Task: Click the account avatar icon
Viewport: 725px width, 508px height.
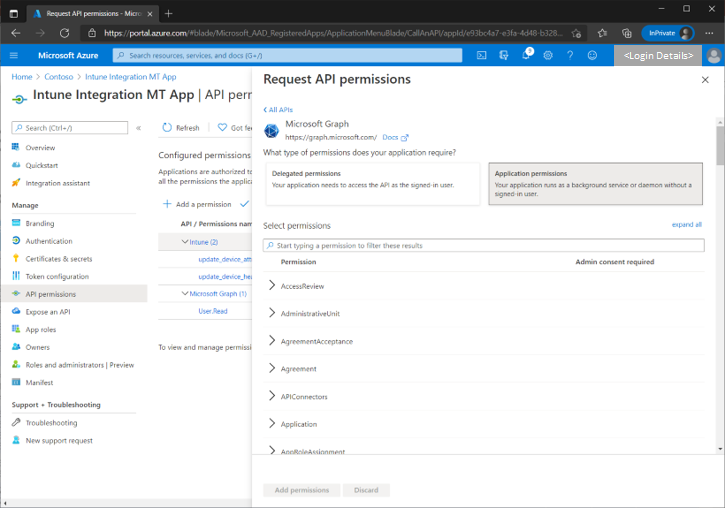Action: tap(714, 55)
